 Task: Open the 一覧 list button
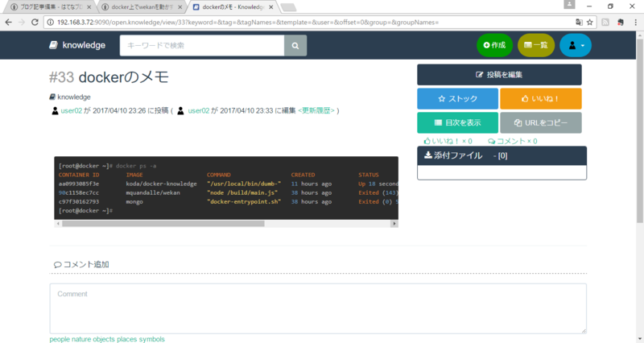coord(536,45)
